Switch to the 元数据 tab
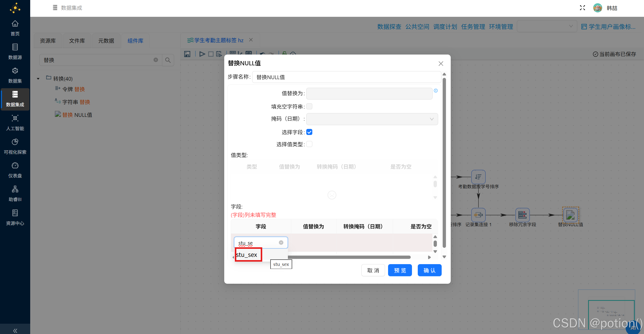644x334 pixels. click(x=106, y=41)
